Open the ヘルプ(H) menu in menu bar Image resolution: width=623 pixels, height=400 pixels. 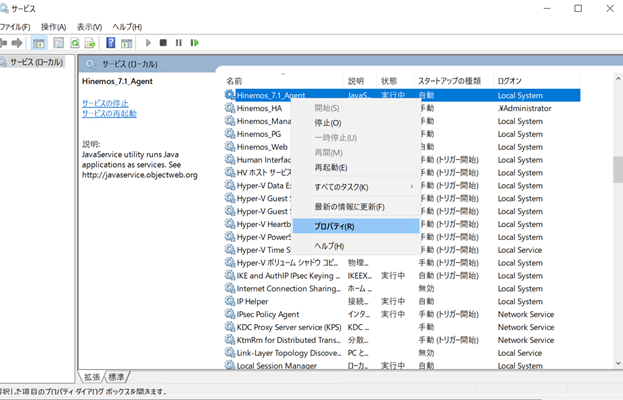(127, 27)
